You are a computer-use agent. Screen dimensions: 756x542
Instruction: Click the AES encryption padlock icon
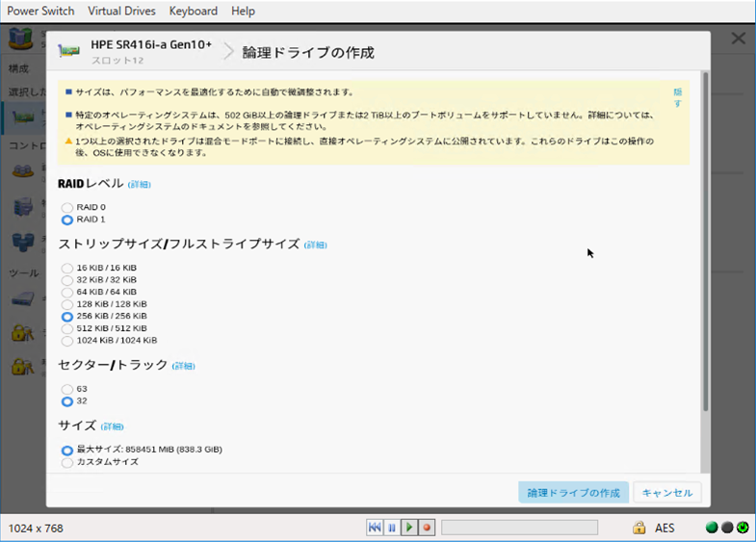click(639, 528)
